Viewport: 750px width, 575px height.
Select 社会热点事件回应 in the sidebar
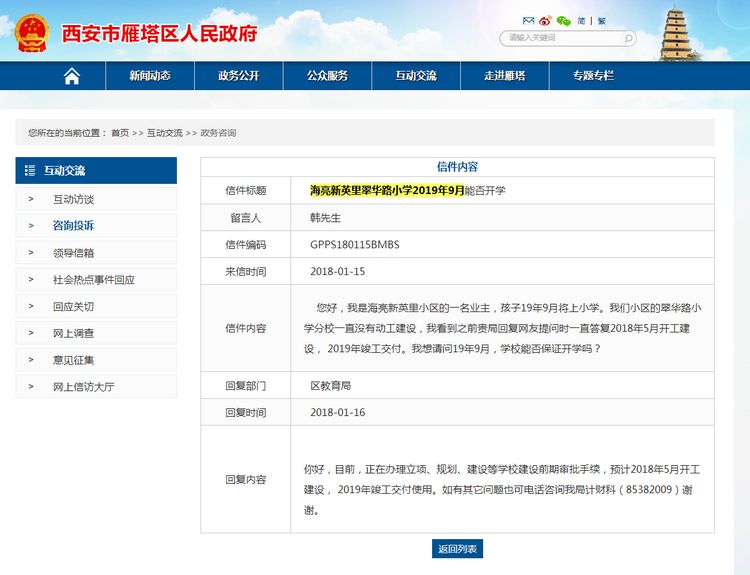(x=93, y=280)
